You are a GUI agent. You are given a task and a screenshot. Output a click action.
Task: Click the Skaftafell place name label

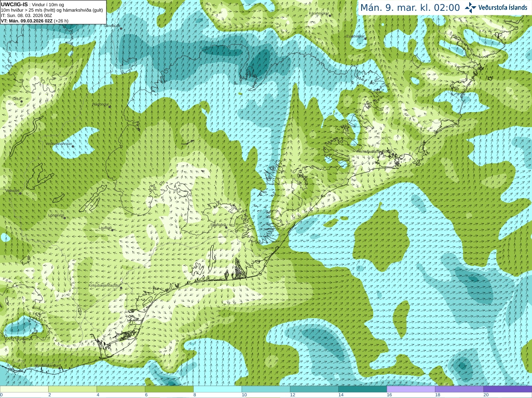(218, 225)
